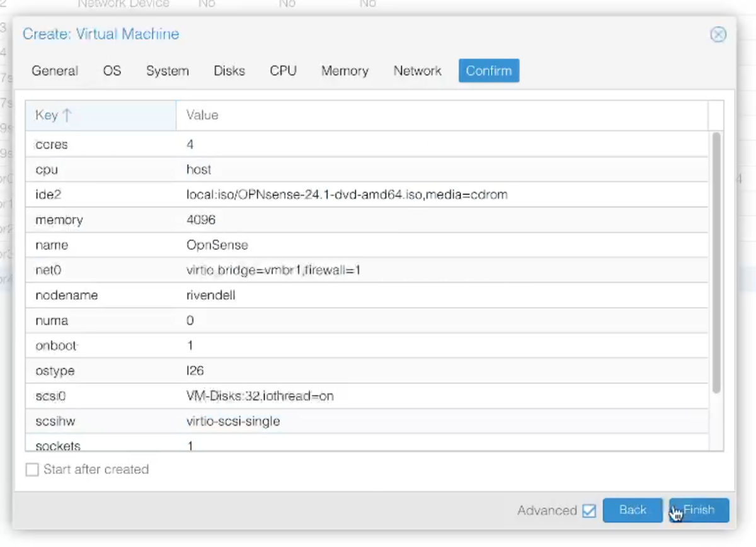Close the Create Virtual Machine dialog
756x547 pixels.
pos(718,35)
